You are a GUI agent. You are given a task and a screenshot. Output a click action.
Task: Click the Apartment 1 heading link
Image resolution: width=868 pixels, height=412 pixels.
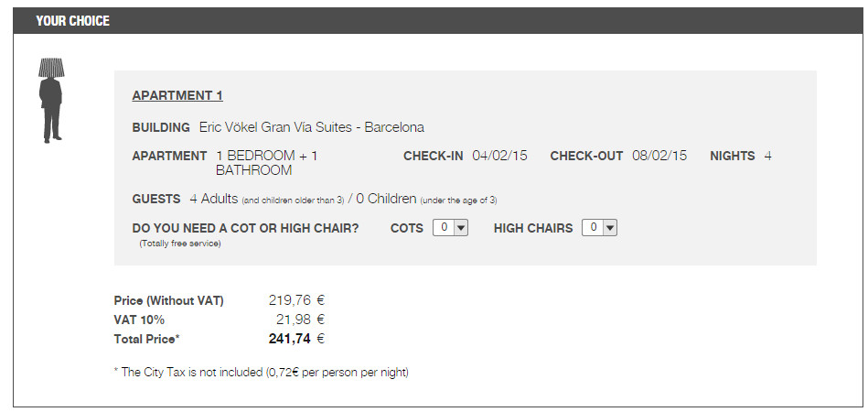[x=177, y=96]
